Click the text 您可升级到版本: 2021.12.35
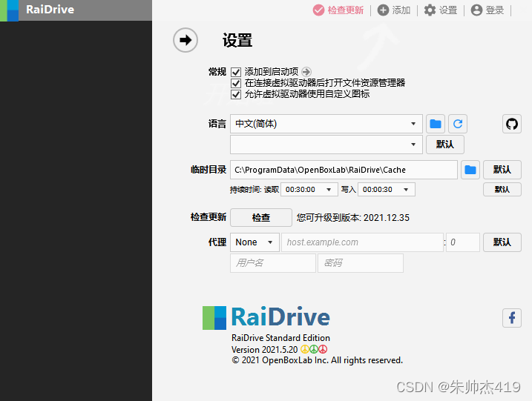Screen dimensions: 532x401 click(353, 217)
